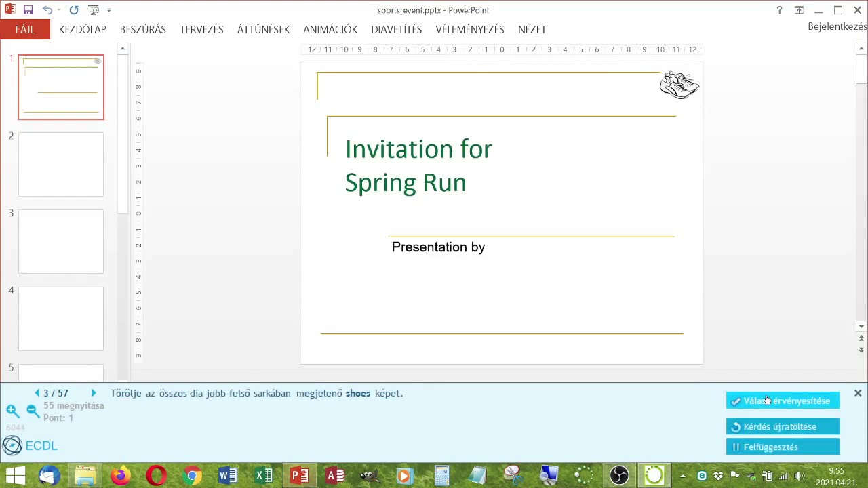Open the FÁJL menu
This screenshot has width=868, height=488.
point(25,29)
